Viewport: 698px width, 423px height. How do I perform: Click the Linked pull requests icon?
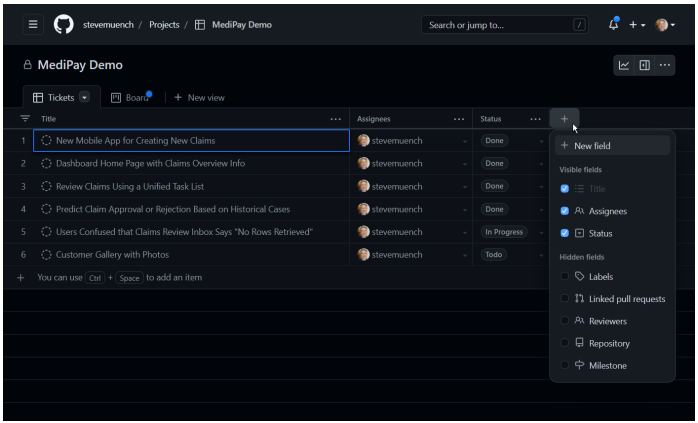click(579, 298)
